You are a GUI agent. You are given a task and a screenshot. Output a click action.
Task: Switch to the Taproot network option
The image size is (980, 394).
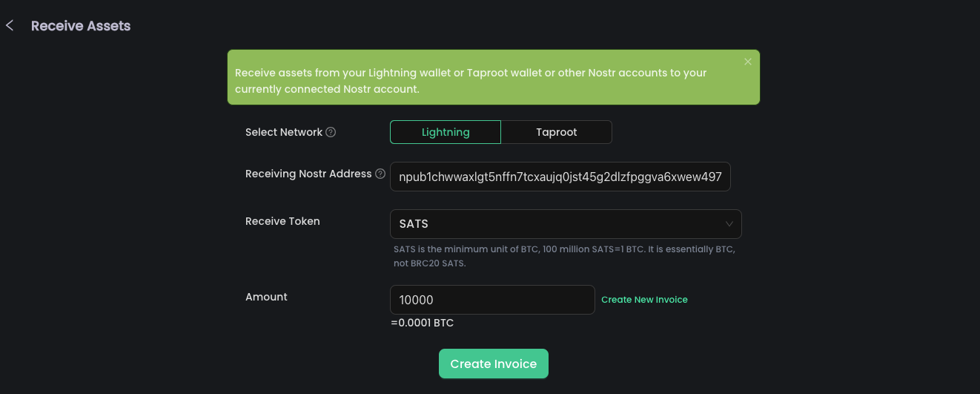557,132
